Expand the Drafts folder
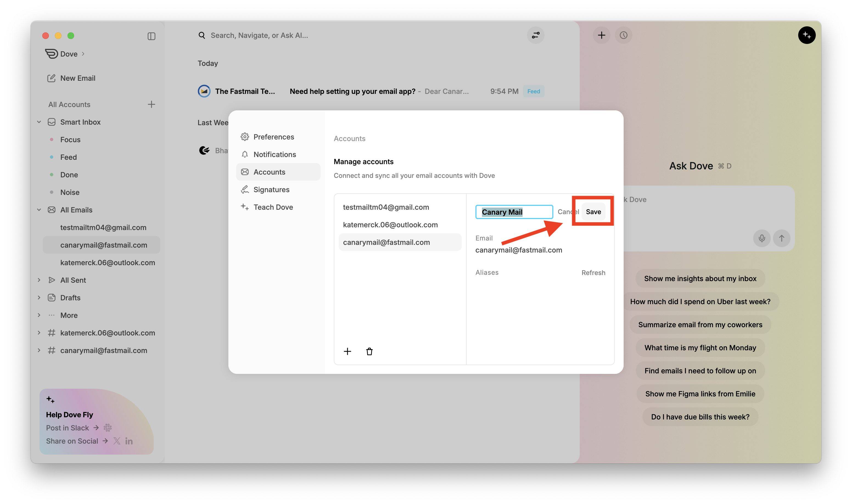Viewport: 852px width, 504px height. [x=39, y=298]
